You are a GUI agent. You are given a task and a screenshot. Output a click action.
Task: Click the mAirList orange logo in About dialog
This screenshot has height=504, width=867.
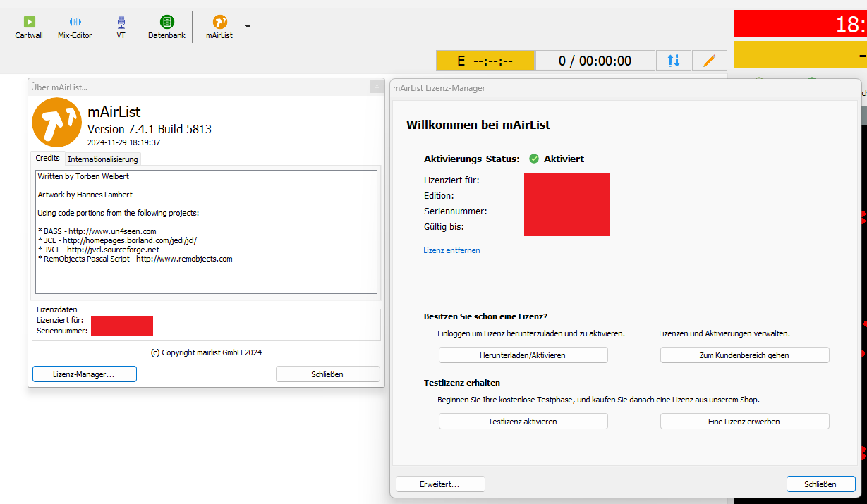tap(57, 123)
